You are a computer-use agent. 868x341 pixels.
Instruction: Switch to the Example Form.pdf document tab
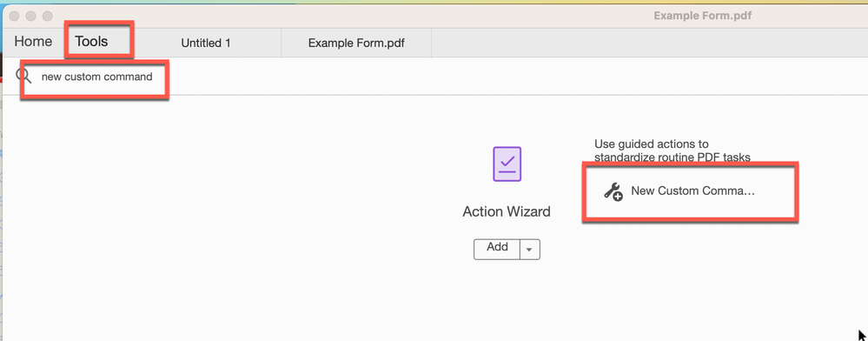point(356,43)
